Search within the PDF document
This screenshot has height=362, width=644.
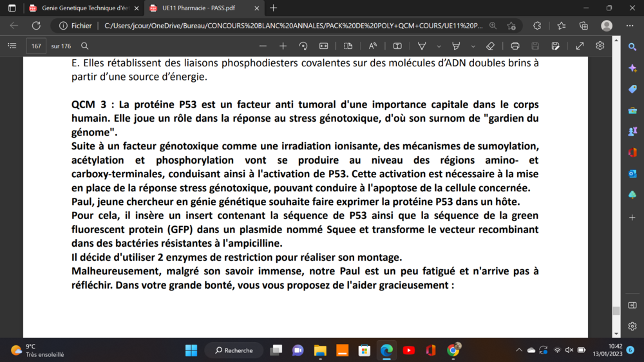(x=84, y=46)
